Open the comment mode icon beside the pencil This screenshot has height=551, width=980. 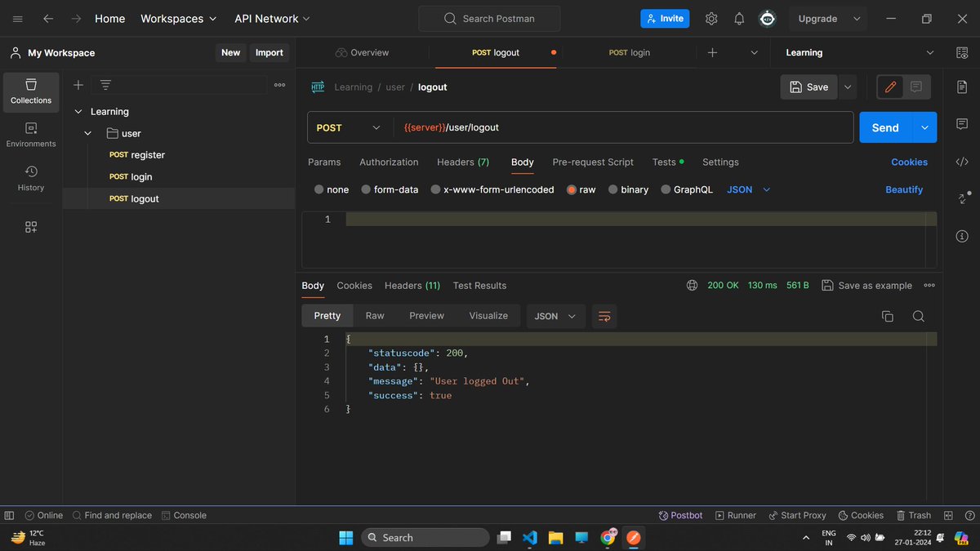pyautogui.click(x=916, y=87)
